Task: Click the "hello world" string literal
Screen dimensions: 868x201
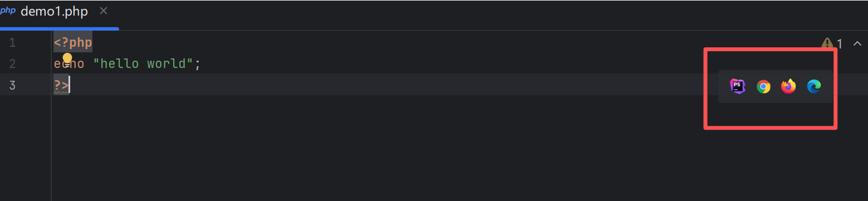Action: (143, 64)
